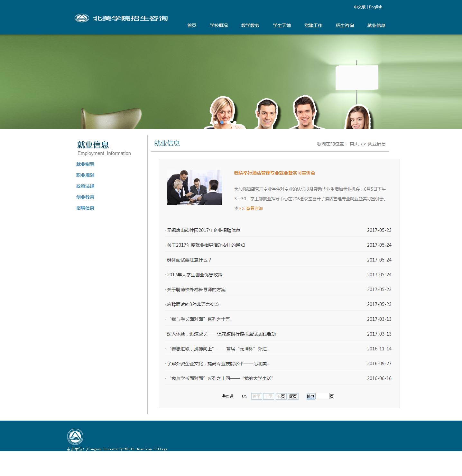Select 招聘信息 in the left sidebar
Screen dimensions: 462x476
pyautogui.click(x=85, y=208)
